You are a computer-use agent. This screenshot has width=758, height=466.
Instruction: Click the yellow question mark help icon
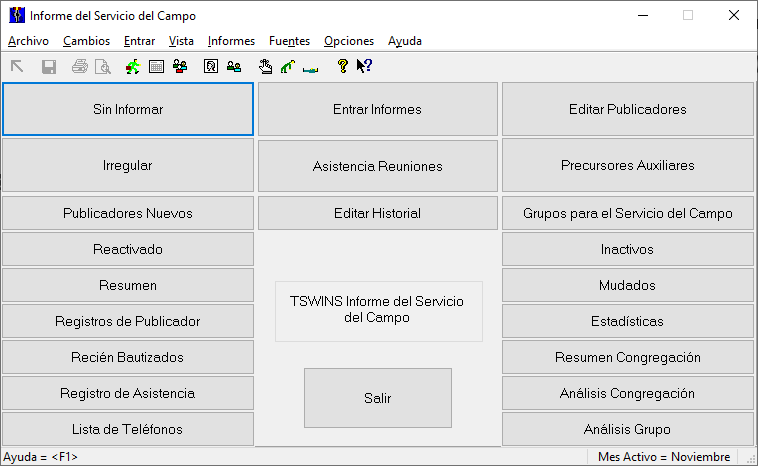(342, 67)
